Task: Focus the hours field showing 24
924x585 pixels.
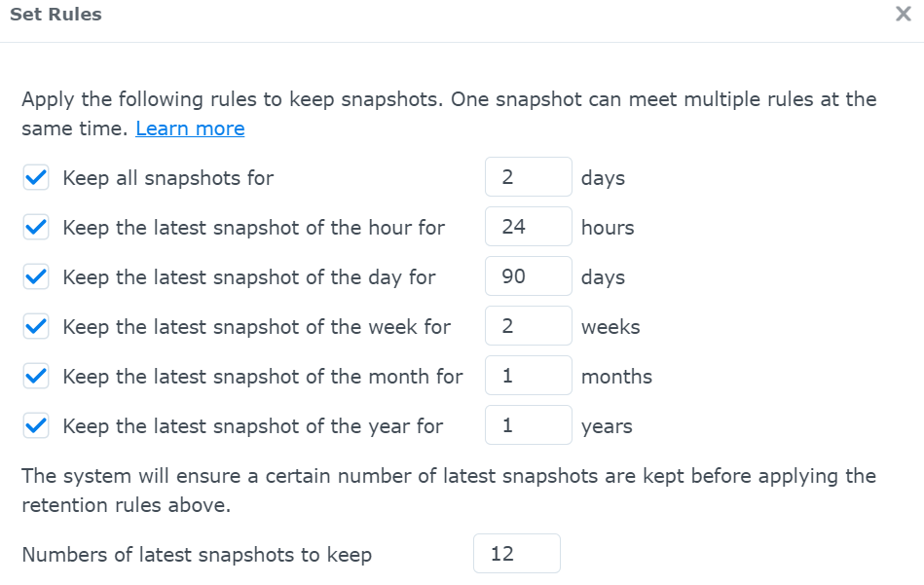Action: 528,227
